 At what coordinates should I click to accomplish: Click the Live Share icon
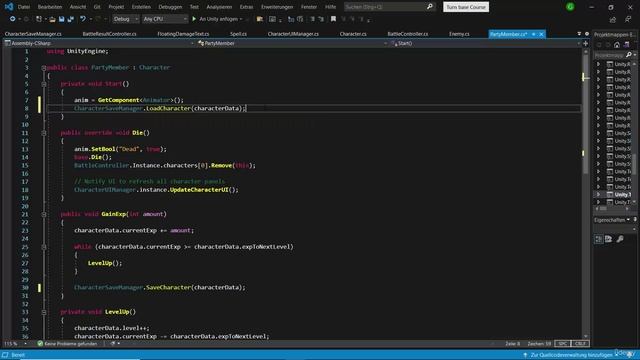point(613,19)
